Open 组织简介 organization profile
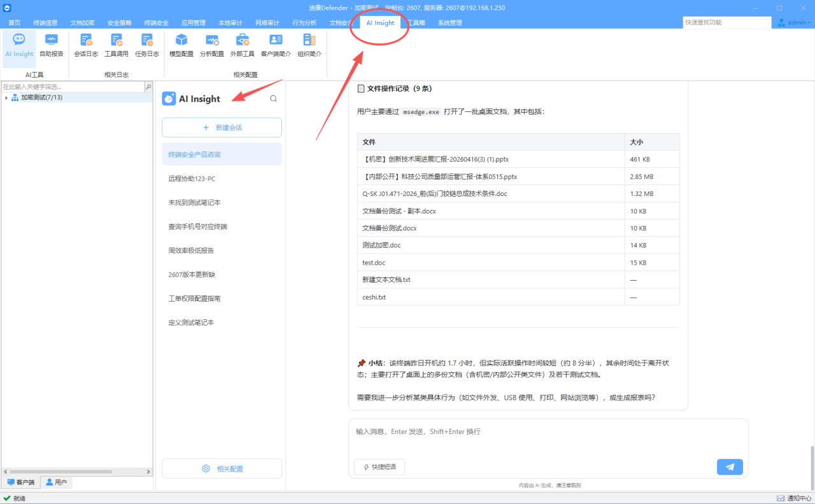The height and width of the screenshot is (504, 815). 309,46
